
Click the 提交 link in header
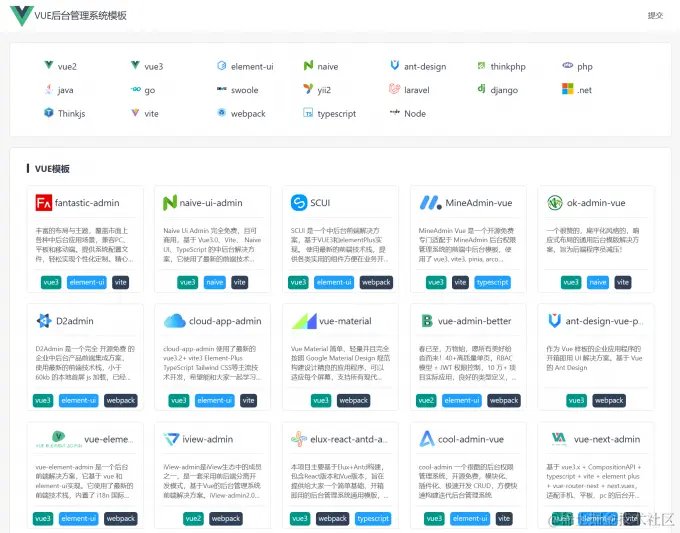pyautogui.click(x=655, y=16)
